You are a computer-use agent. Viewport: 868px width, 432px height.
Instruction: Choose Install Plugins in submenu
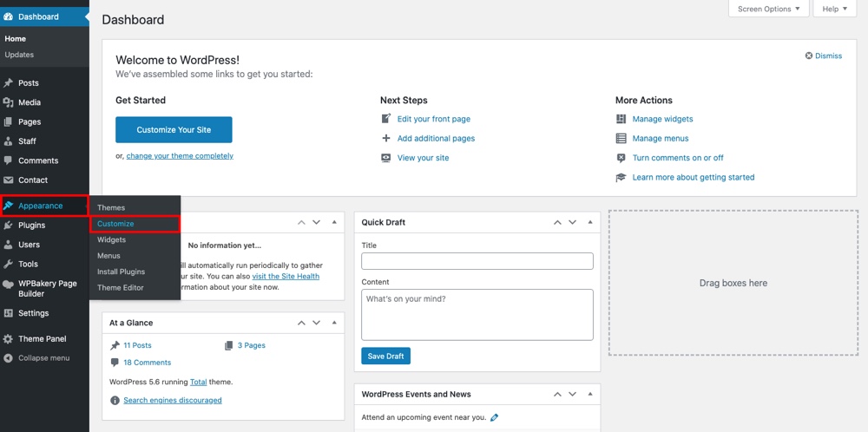(x=122, y=272)
